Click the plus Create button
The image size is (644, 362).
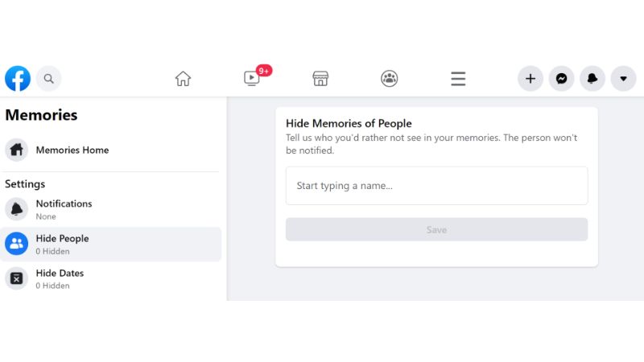(530, 78)
